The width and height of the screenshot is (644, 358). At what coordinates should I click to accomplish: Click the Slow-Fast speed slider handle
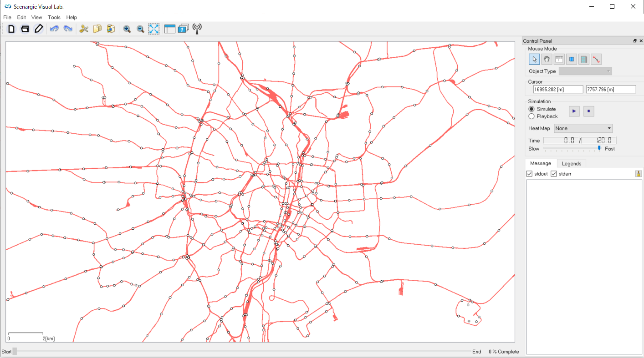point(599,148)
